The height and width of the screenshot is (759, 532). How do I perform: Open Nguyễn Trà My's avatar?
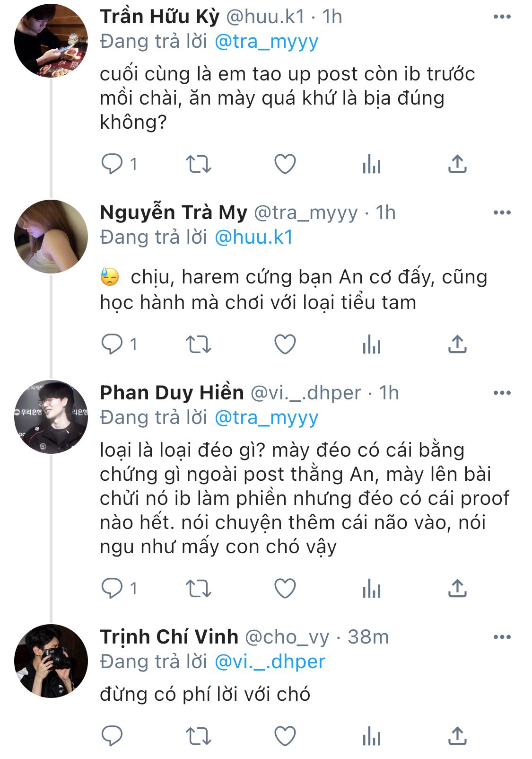coord(51,237)
